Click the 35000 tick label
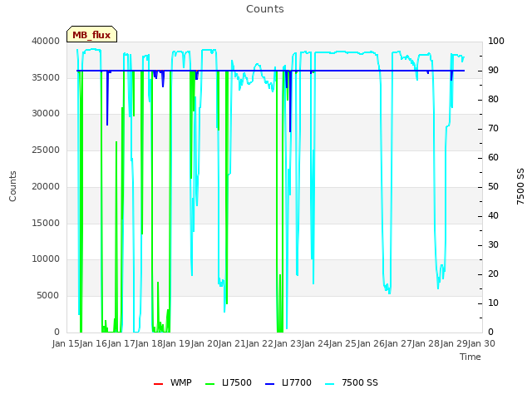 pos(46,77)
